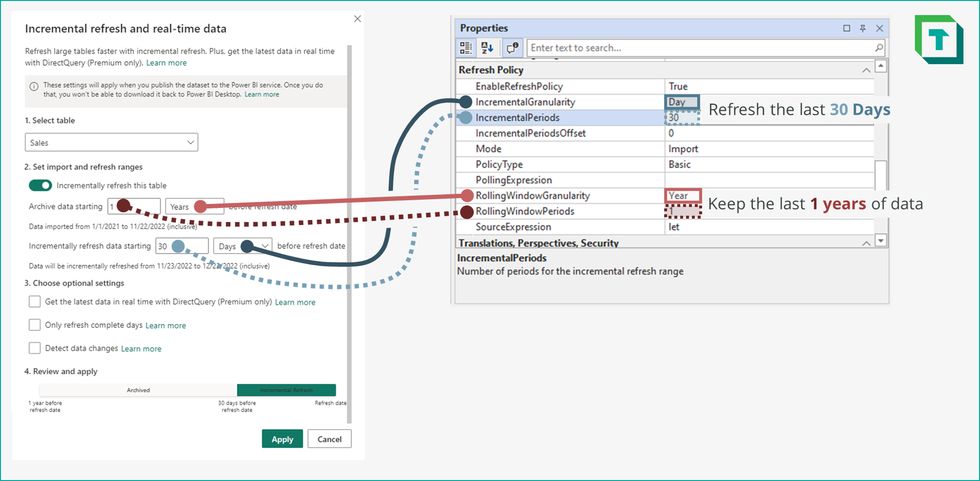The width and height of the screenshot is (980, 481).
Task: Check 'Only refresh complete days'
Action: click(34, 325)
